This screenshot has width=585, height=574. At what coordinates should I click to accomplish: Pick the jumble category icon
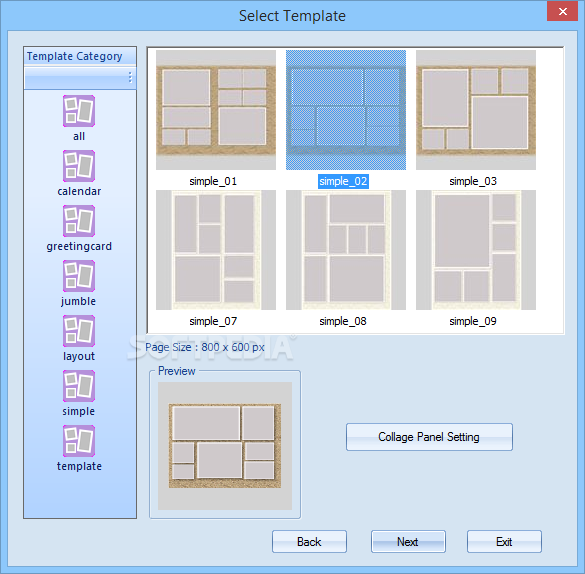(79, 276)
